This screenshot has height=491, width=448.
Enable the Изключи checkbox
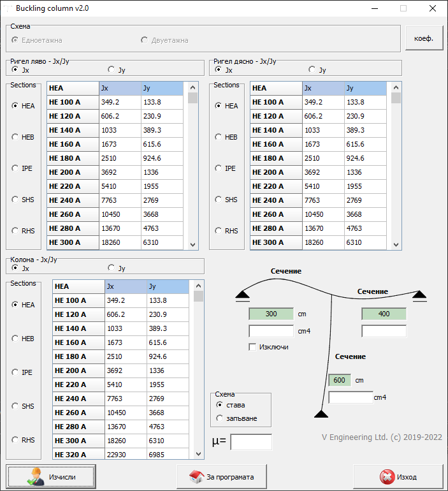pyautogui.click(x=252, y=347)
